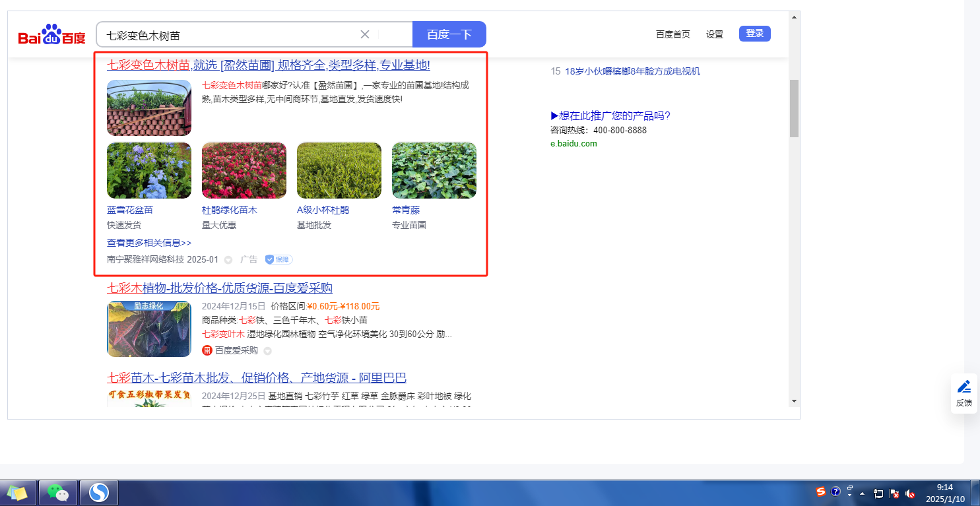
Task: Show hidden system tray icons
Action: click(862, 493)
